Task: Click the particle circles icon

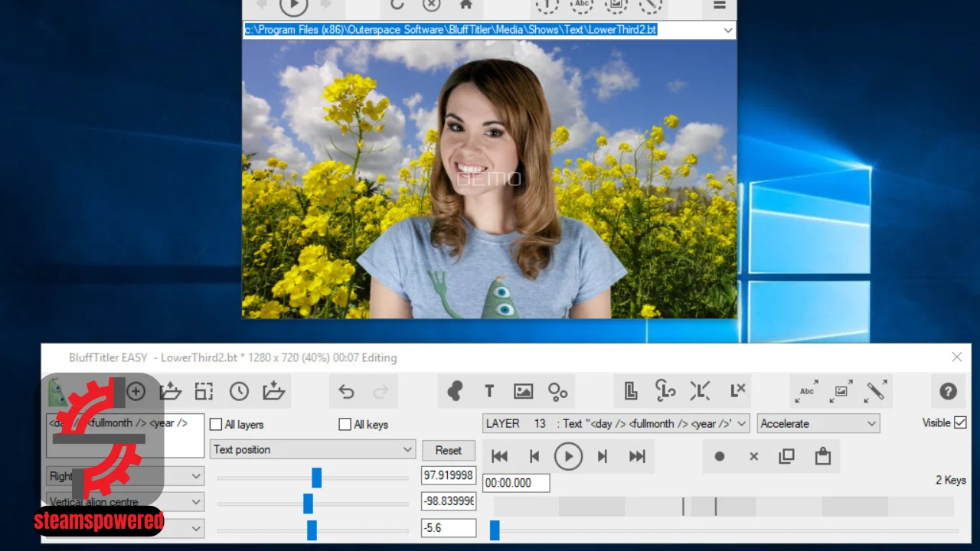Action: [x=558, y=392]
